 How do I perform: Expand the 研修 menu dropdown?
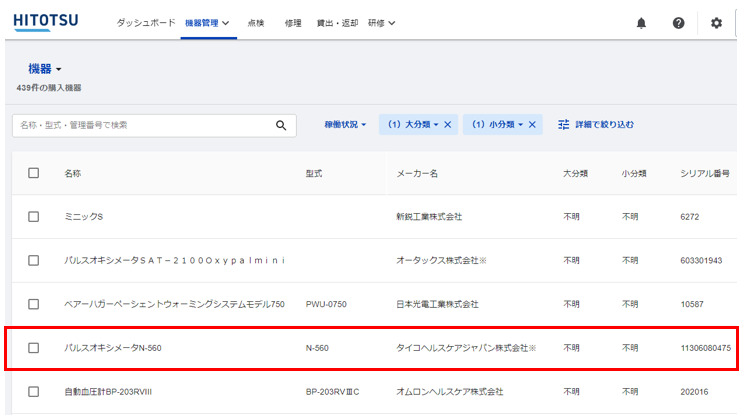click(x=381, y=23)
